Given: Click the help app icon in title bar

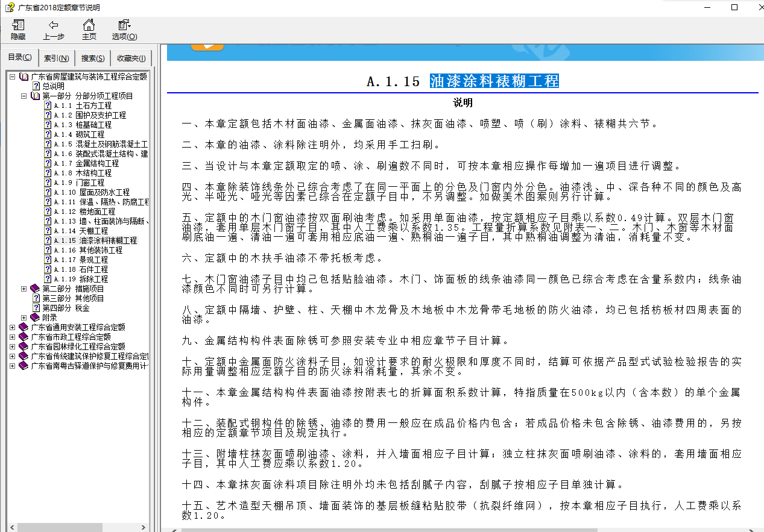Looking at the screenshot, I should coord(9,7).
